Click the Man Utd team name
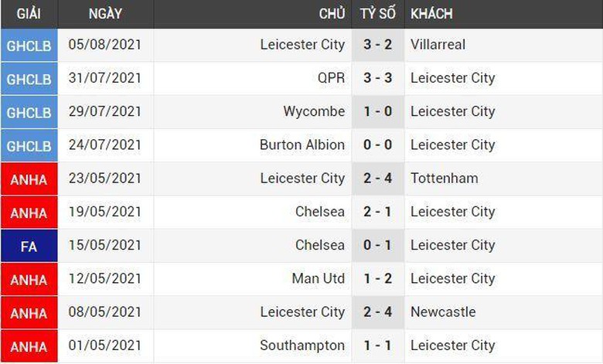 [319, 278]
